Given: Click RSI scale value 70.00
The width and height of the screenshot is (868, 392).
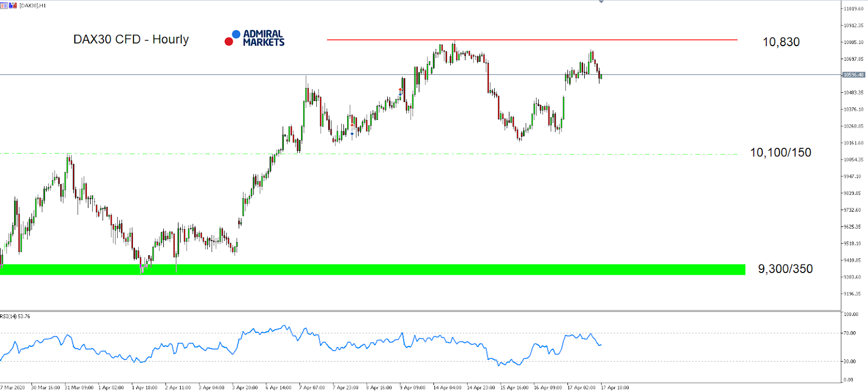Looking at the screenshot, I should (x=850, y=333).
